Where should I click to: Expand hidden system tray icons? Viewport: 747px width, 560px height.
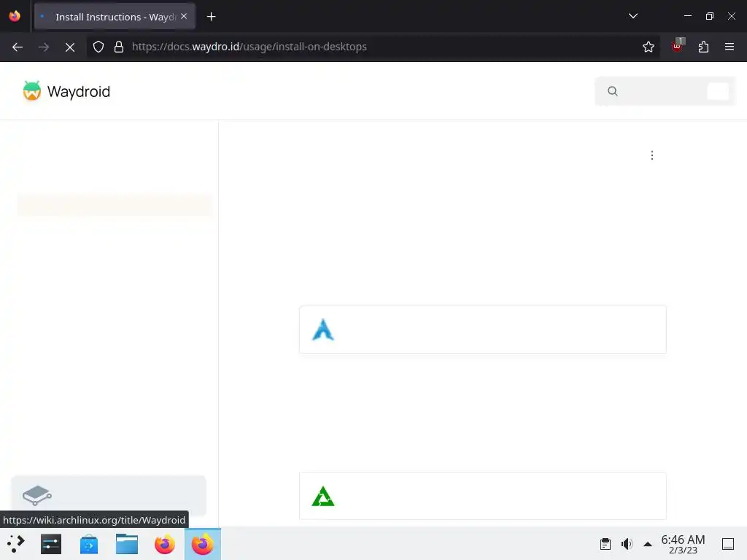(648, 544)
